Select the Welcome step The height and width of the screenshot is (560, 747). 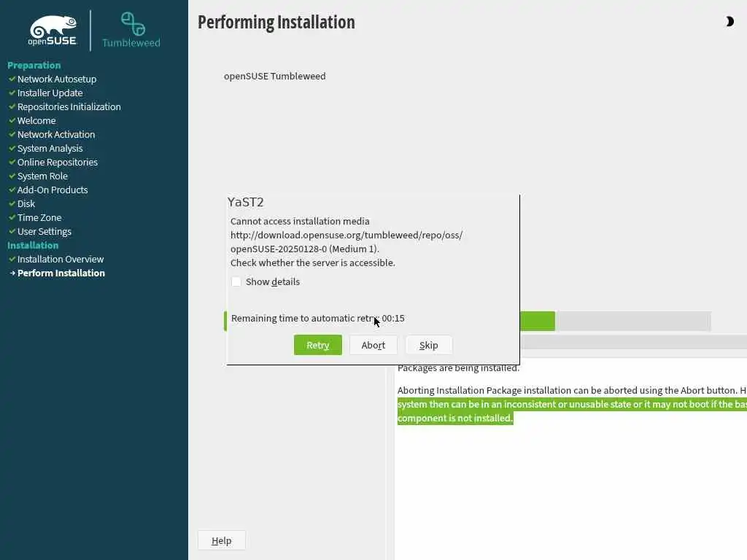36,120
